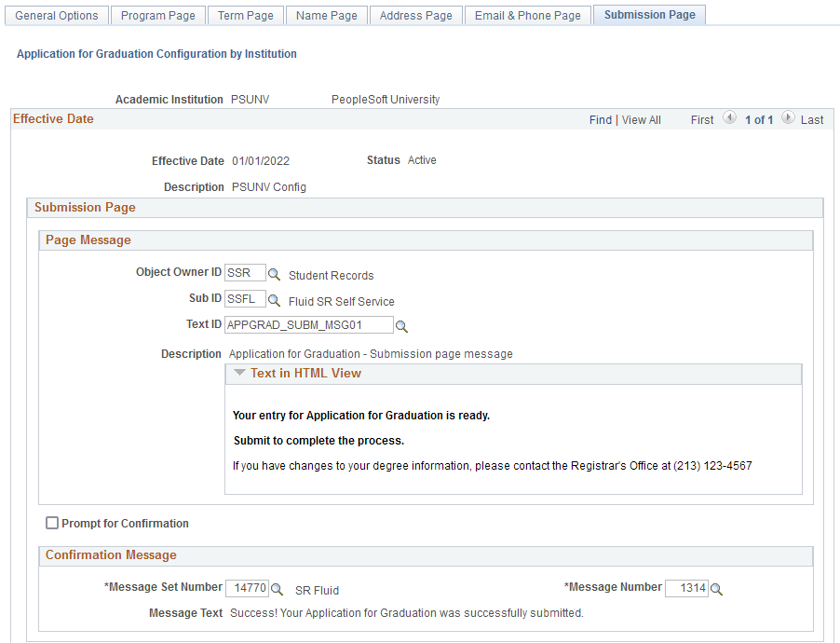Select 'Your entry for Application for Graduation' line
840x643 pixels.
click(x=361, y=415)
